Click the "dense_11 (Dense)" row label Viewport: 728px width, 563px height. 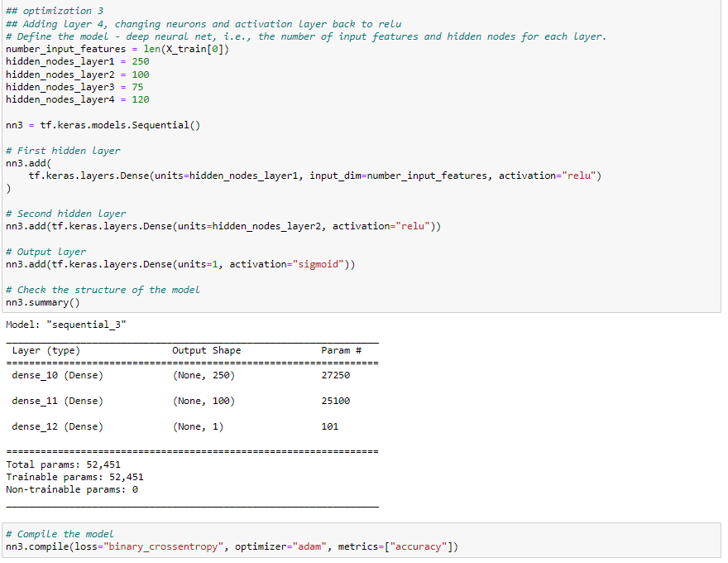58,402
